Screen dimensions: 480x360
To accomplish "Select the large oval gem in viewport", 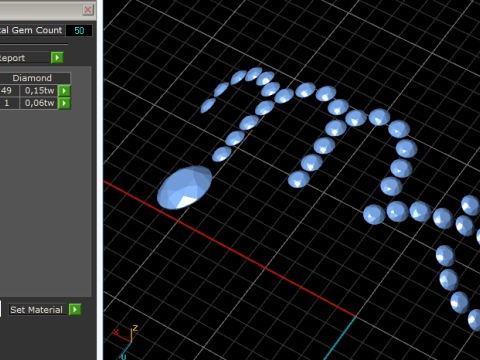I will (x=184, y=187).
